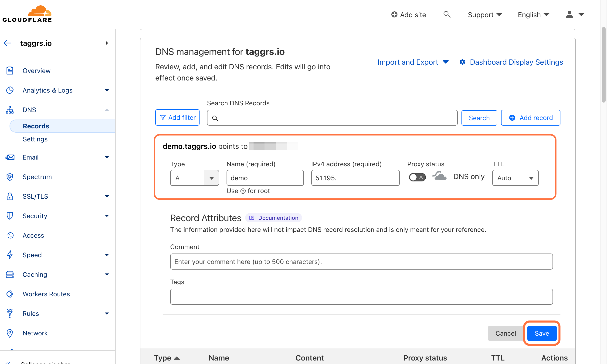Click the Network location pin icon
The width and height of the screenshot is (607, 364).
pos(10,333)
